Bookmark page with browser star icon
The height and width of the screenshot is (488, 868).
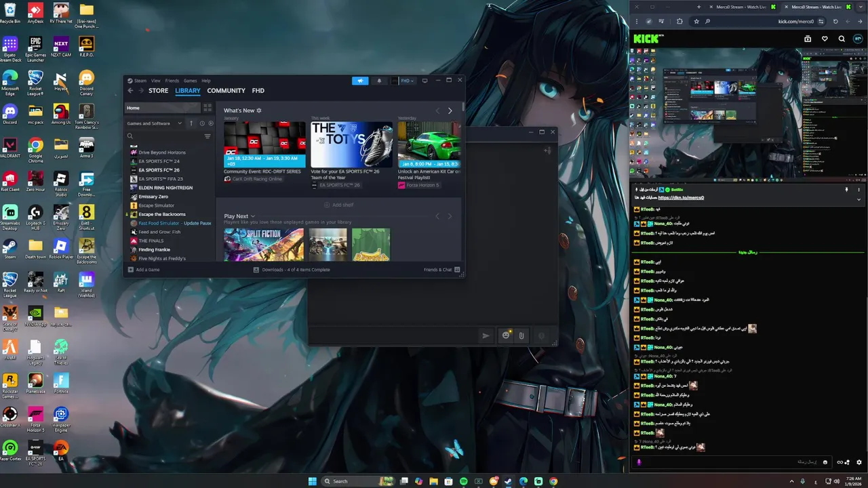(x=696, y=21)
